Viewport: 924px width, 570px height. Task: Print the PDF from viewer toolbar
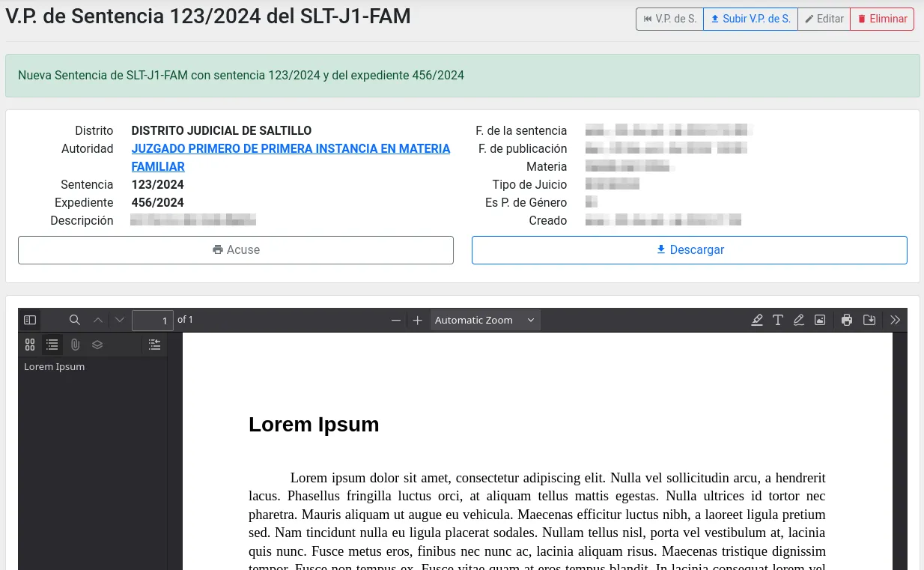(x=847, y=320)
